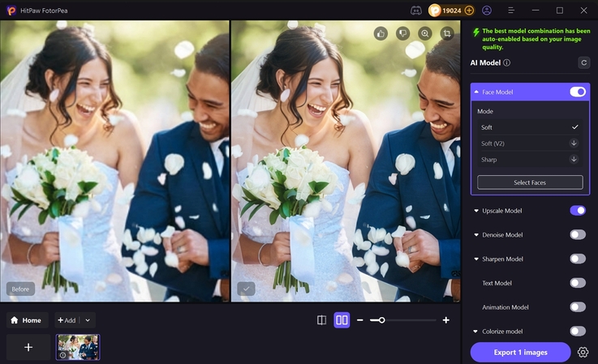
Task: Click Export 1 images button
Action: pyautogui.click(x=520, y=352)
